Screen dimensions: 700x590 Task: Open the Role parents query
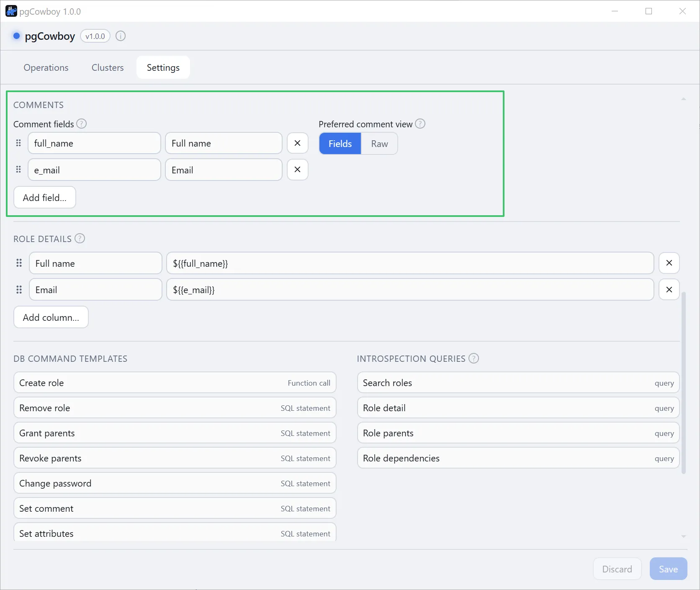click(x=518, y=433)
